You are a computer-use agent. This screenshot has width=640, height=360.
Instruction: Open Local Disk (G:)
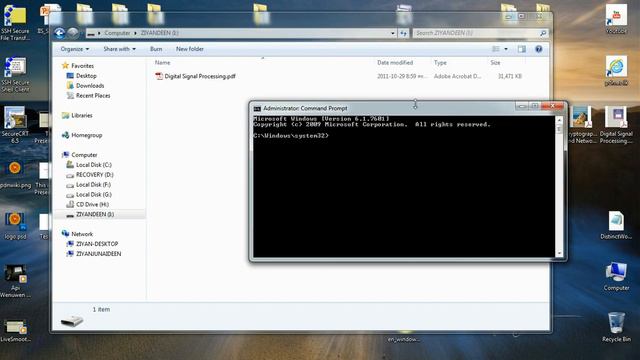(x=93, y=195)
